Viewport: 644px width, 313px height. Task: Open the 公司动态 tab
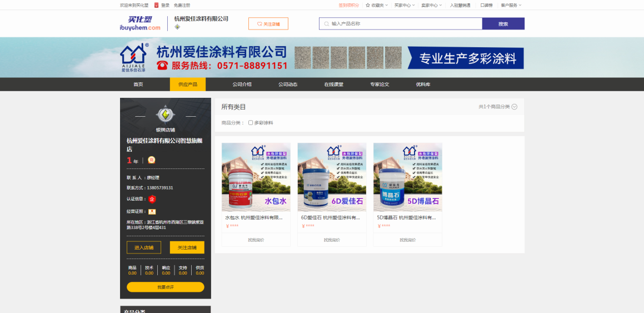tap(288, 85)
